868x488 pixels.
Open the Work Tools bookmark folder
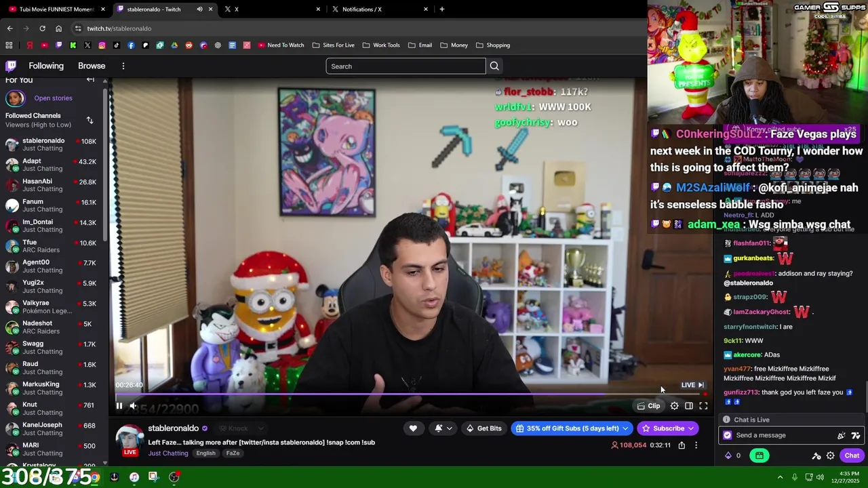click(381, 45)
